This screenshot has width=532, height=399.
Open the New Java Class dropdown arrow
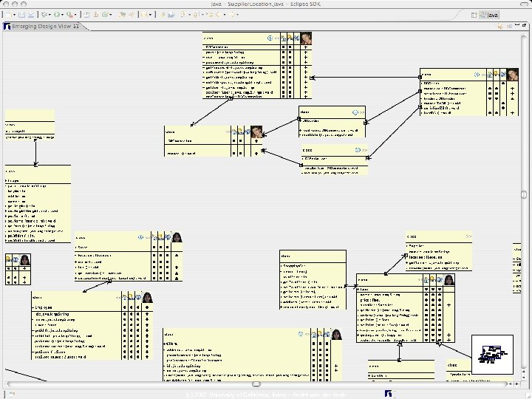coord(111,15)
